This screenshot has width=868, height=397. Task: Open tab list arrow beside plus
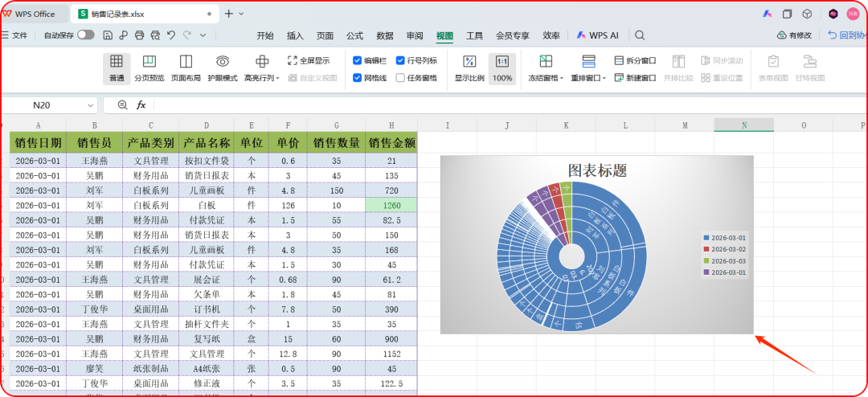pyautogui.click(x=242, y=14)
